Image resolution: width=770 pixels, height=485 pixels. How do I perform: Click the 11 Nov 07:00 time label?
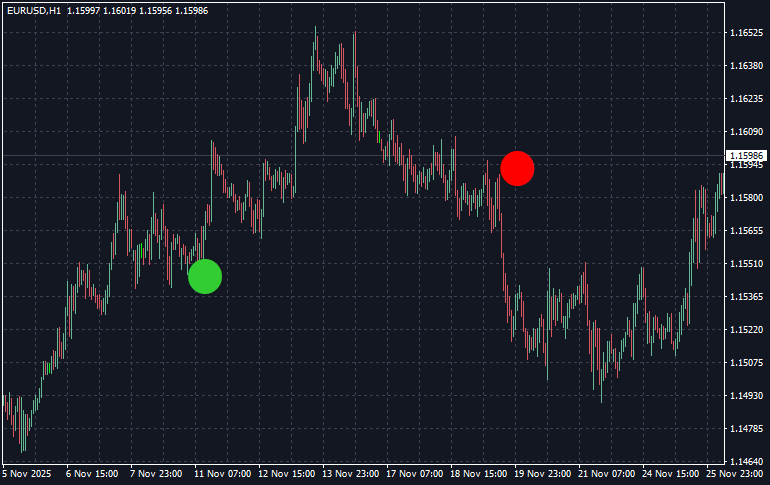[x=222, y=474]
